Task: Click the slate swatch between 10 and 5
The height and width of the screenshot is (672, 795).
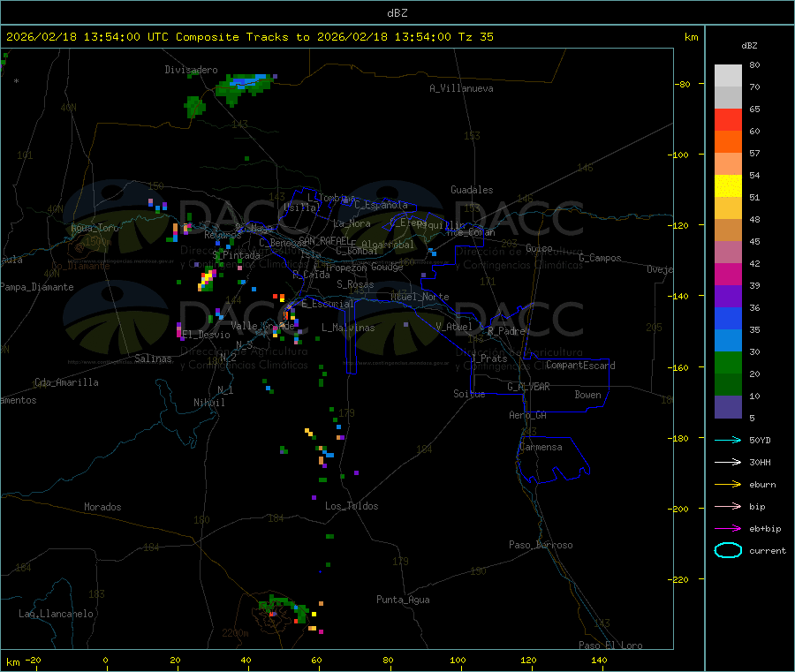Action: (728, 407)
